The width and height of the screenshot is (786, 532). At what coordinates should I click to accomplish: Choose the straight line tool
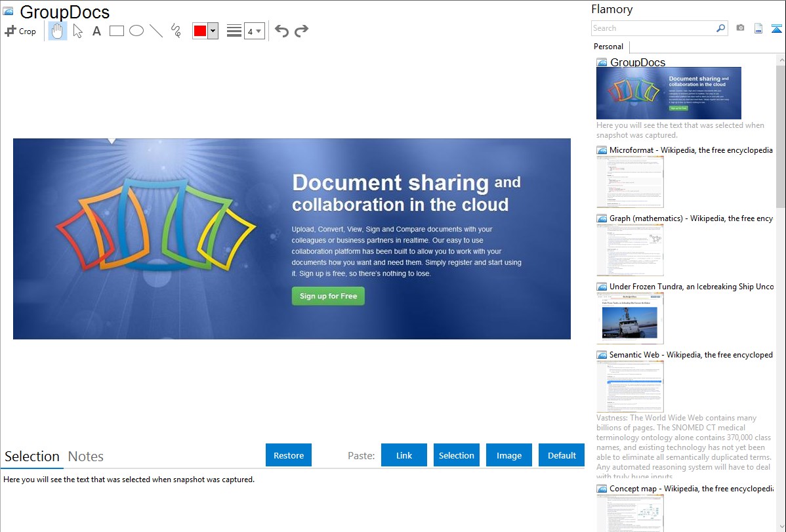pos(156,31)
